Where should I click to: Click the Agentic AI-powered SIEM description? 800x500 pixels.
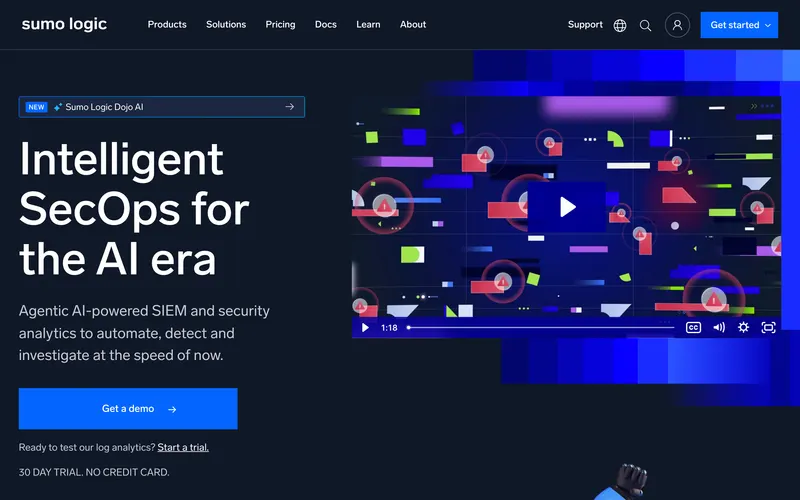(x=144, y=333)
